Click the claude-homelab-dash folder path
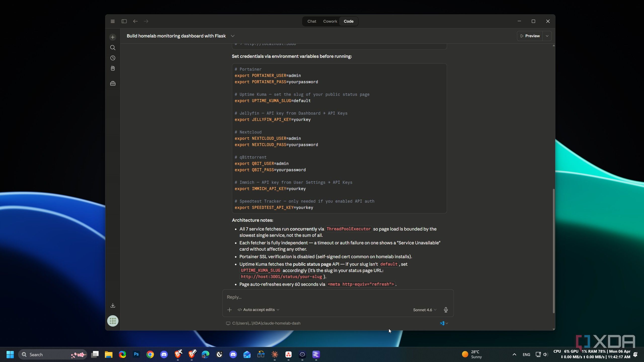644x362 pixels. click(x=266, y=323)
